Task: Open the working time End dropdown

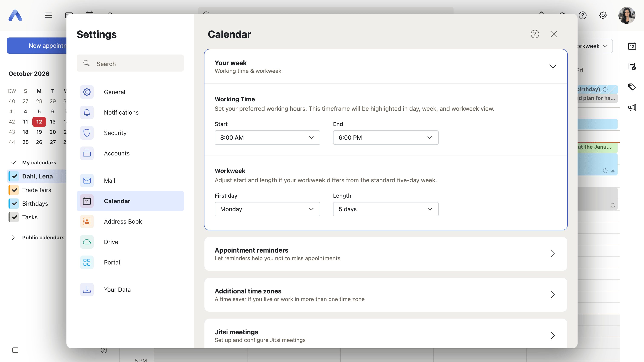Action: coord(385,138)
